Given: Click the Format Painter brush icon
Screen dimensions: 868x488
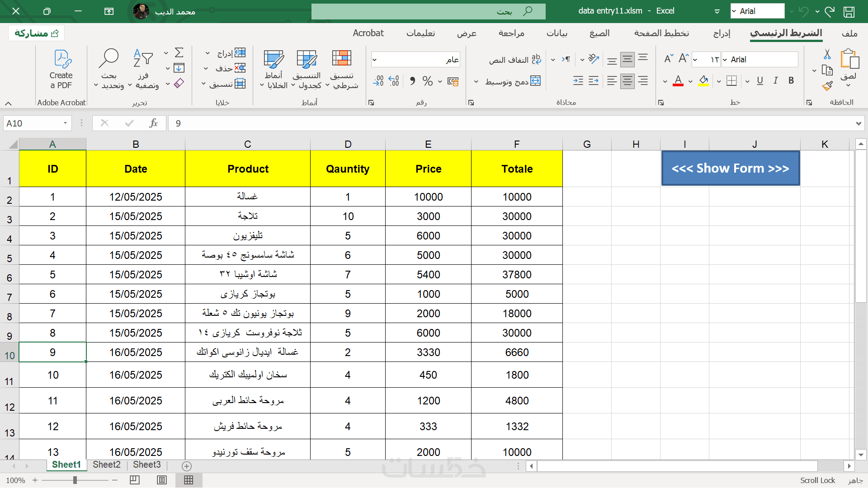Looking at the screenshot, I should click(827, 86).
